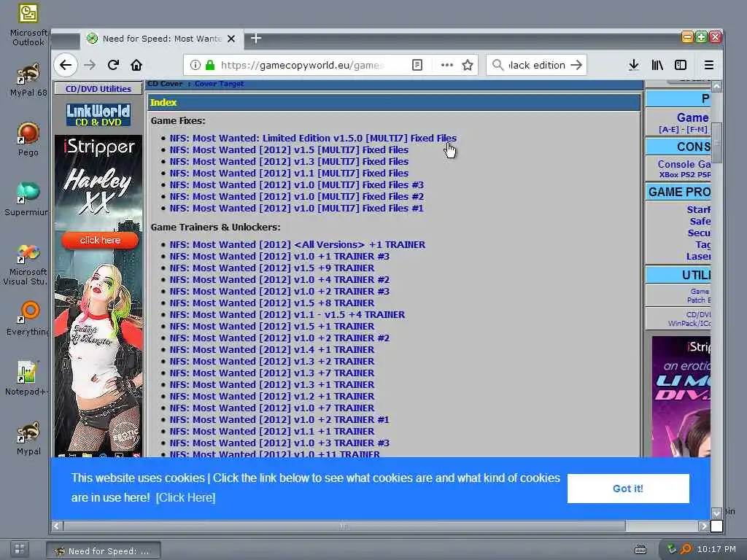Open Microsoft Outlook desktop icon
This screenshot has width=747, height=560.
click(x=28, y=26)
